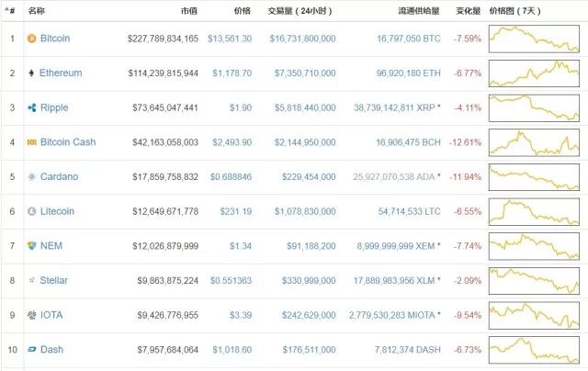Open Bitcoin 7-day price chart
Screen dimensions: 588x371
[x=535, y=39]
